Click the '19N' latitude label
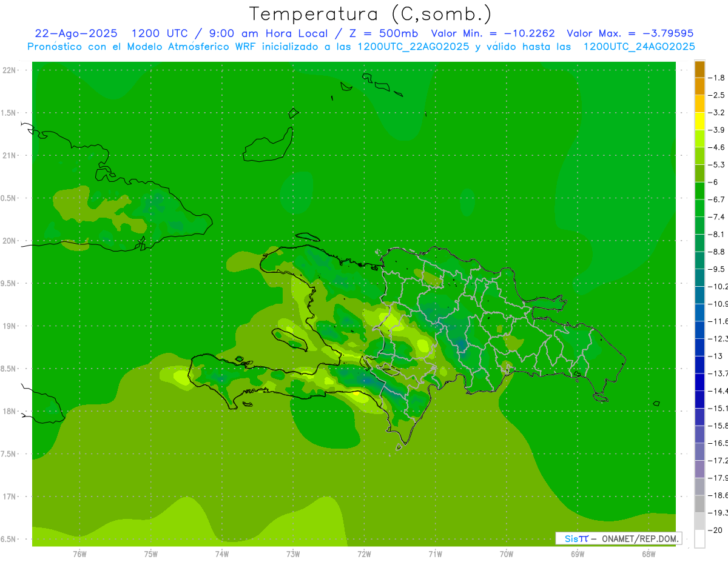This screenshot has height=562, width=728. pyautogui.click(x=9, y=326)
